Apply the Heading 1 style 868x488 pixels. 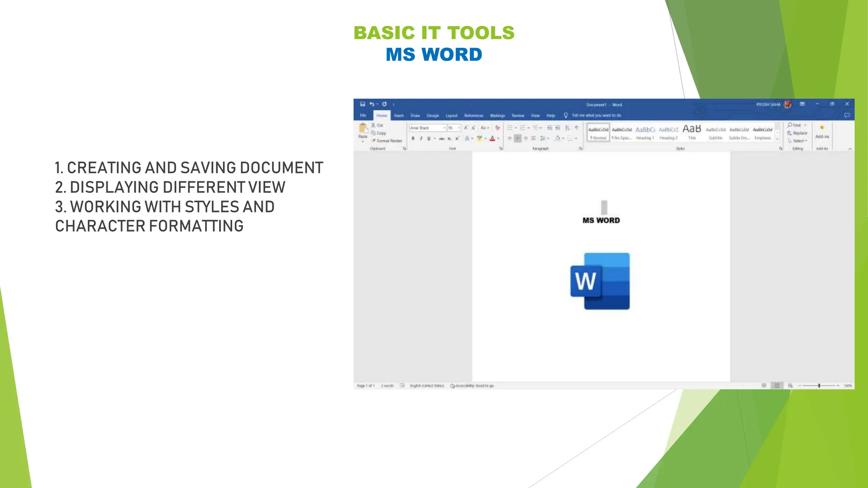pos(645,133)
